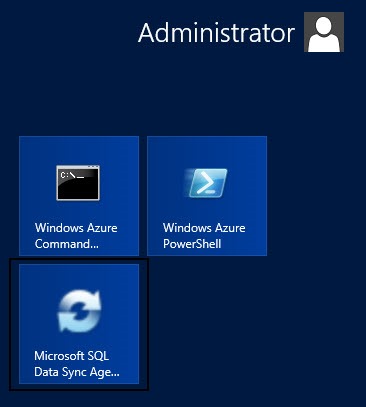Viewport: 366px width, 407px height.
Task: Open the Windows Azure Command Prompt tile
Action: click(79, 196)
